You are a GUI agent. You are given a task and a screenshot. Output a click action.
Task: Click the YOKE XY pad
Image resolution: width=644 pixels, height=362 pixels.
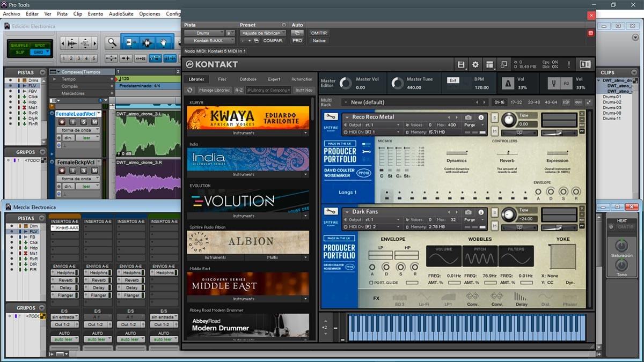(x=562, y=256)
